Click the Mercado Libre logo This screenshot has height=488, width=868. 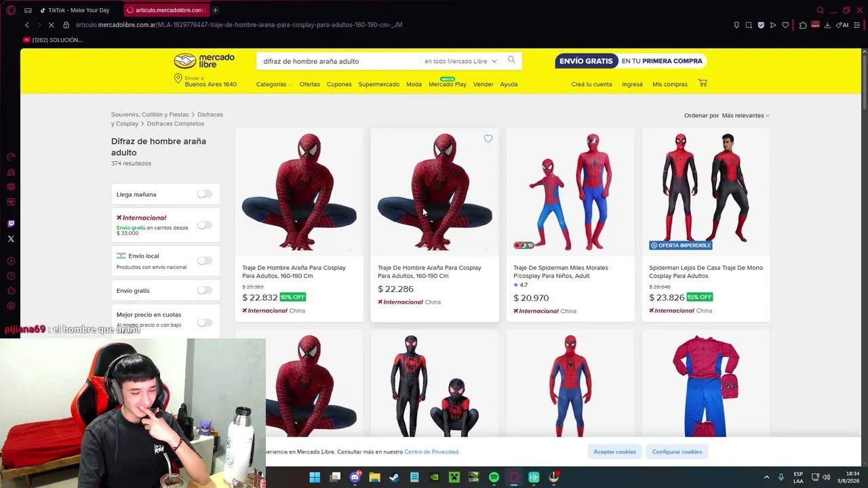point(204,61)
